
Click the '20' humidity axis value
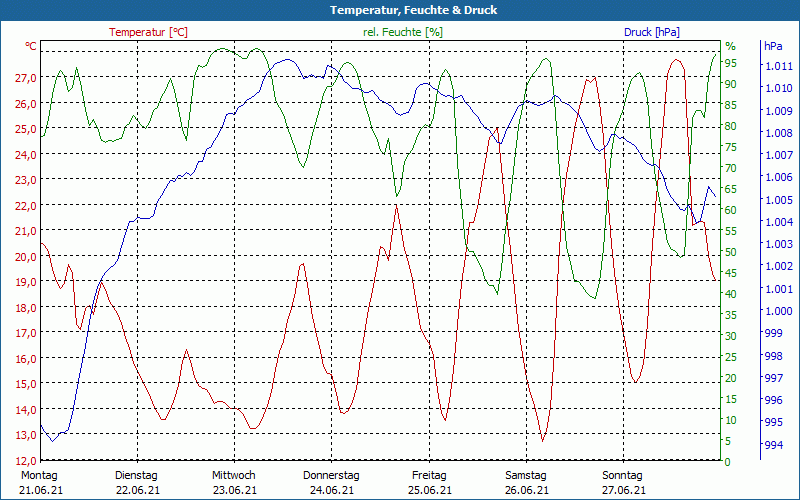point(731,378)
